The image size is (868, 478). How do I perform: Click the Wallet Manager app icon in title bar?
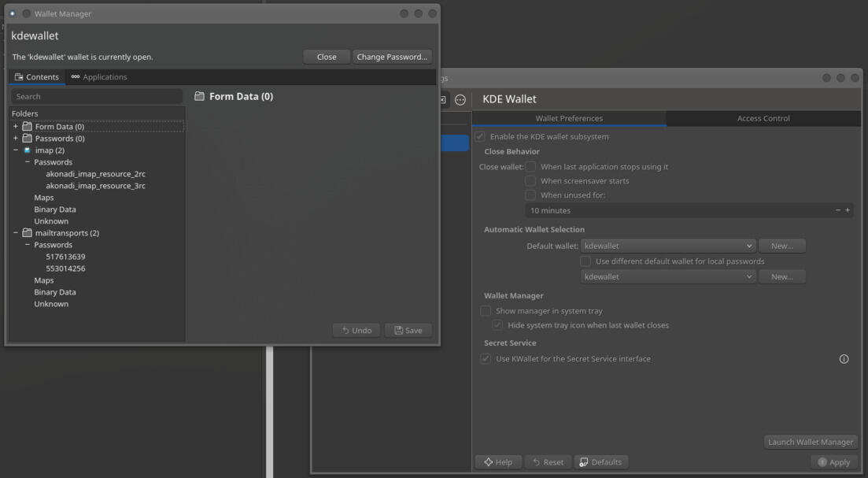pyautogui.click(x=12, y=14)
